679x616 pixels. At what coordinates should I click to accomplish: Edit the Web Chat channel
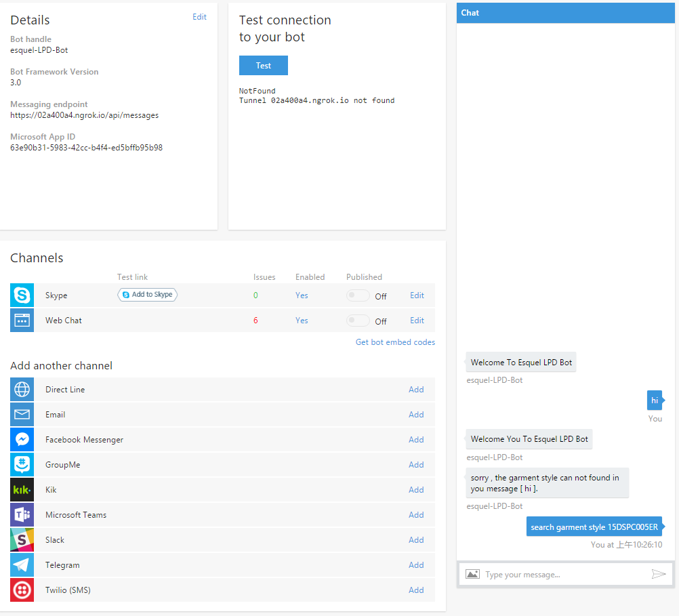pos(417,320)
